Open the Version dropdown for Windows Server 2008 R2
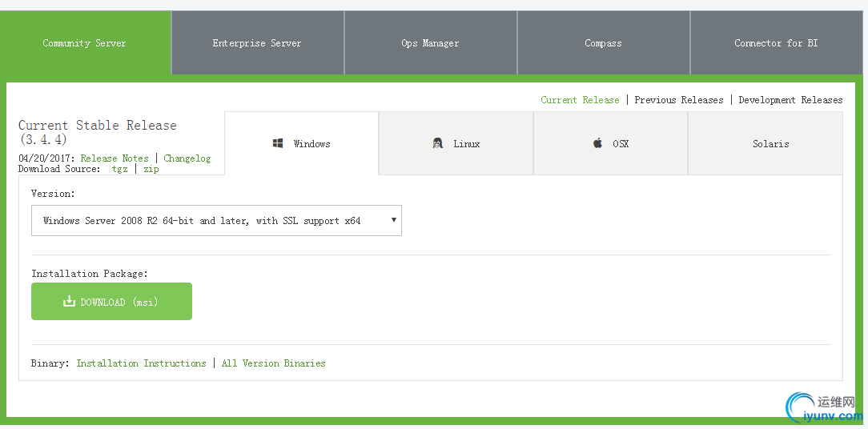Image resolution: width=868 pixels, height=429 pixels. (216, 220)
